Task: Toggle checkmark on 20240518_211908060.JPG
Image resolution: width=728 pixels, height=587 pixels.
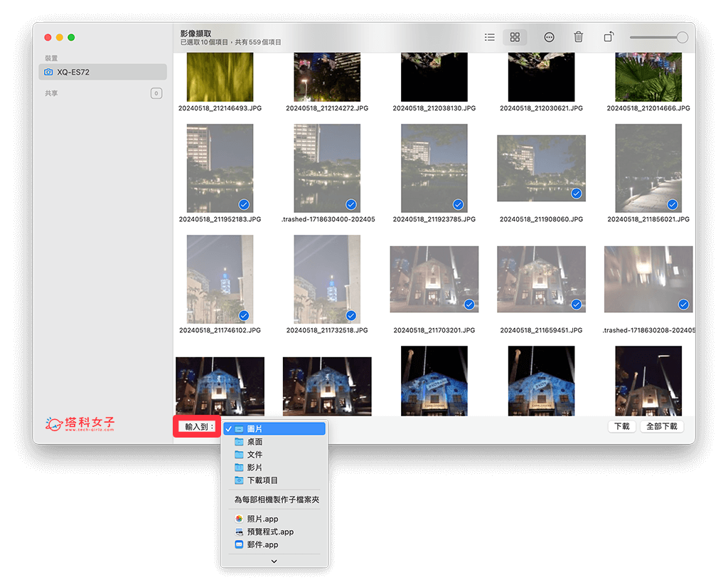Action: point(576,194)
